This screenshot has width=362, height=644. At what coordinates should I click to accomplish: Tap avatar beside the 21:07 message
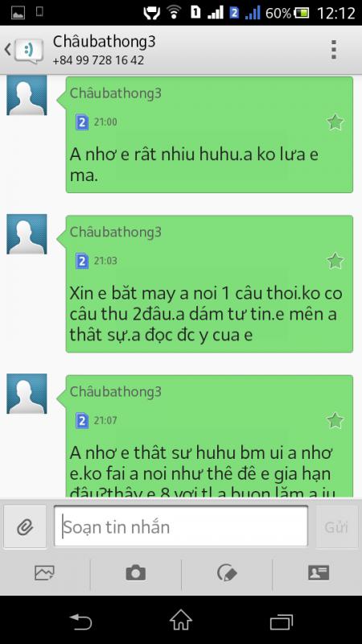(x=27, y=394)
